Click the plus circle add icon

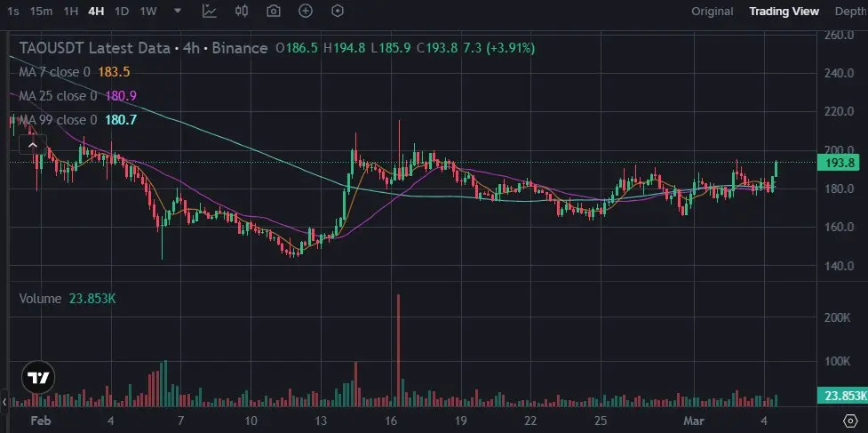tap(306, 11)
